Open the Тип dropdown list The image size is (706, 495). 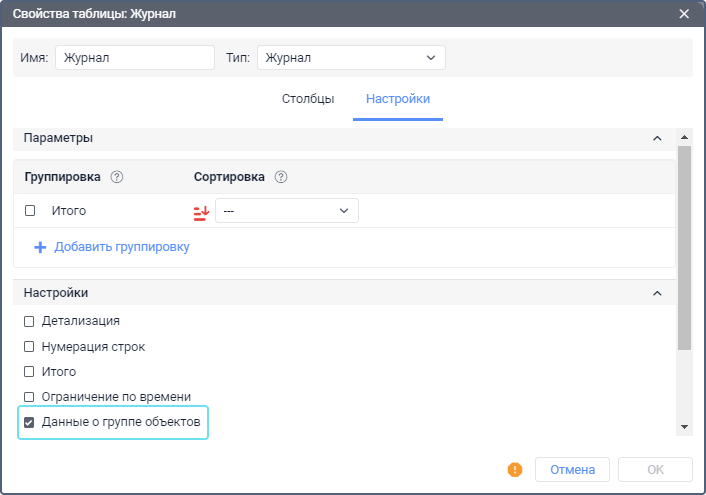coord(351,58)
